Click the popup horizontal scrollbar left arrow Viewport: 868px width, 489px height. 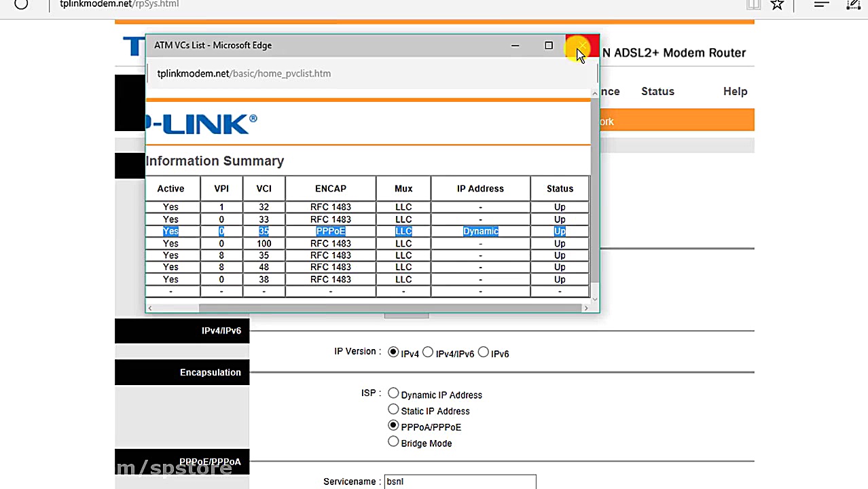click(x=150, y=308)
